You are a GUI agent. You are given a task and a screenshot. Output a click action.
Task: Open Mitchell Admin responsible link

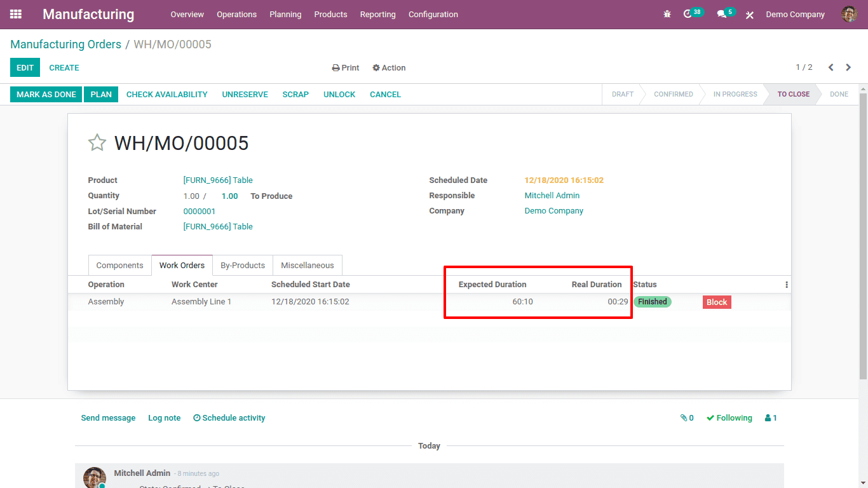coord(552,196)
